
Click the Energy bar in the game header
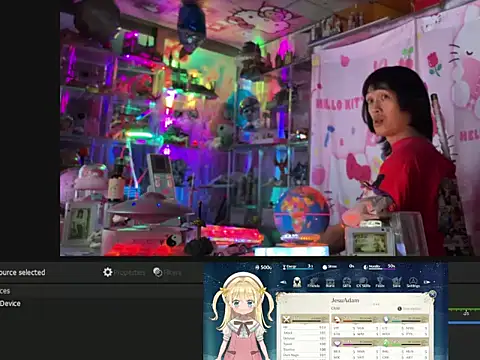pyautogui.click(x=298, y=267)
